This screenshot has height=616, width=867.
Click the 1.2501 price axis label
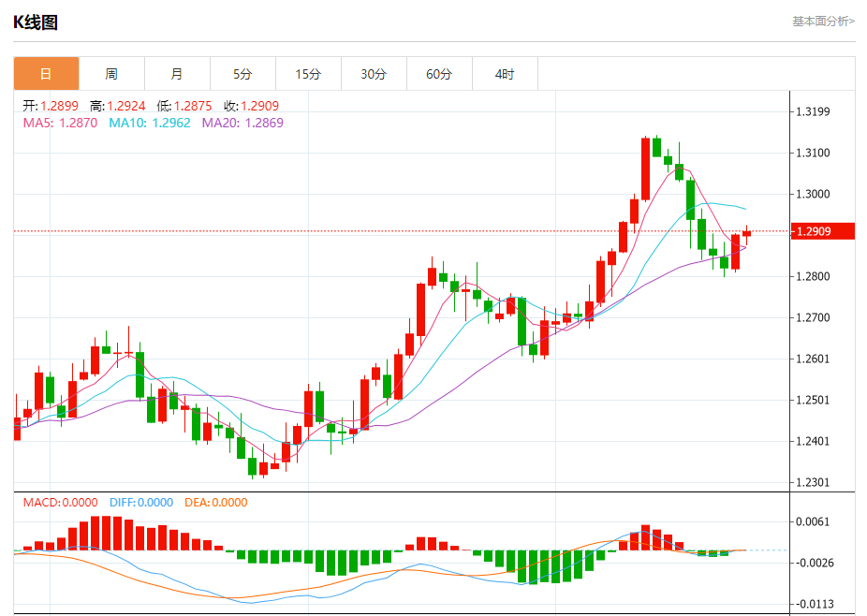(x=813, y=401)
